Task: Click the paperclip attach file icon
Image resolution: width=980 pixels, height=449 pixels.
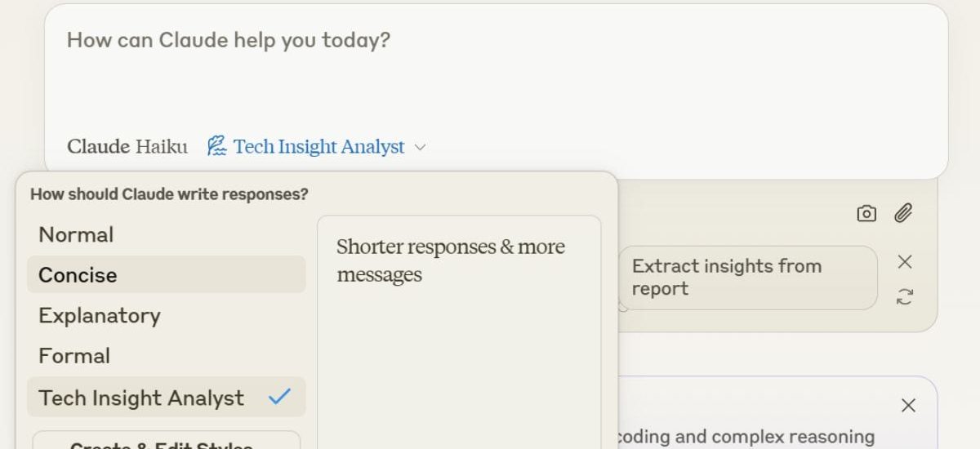Action: tap(902, 214)
